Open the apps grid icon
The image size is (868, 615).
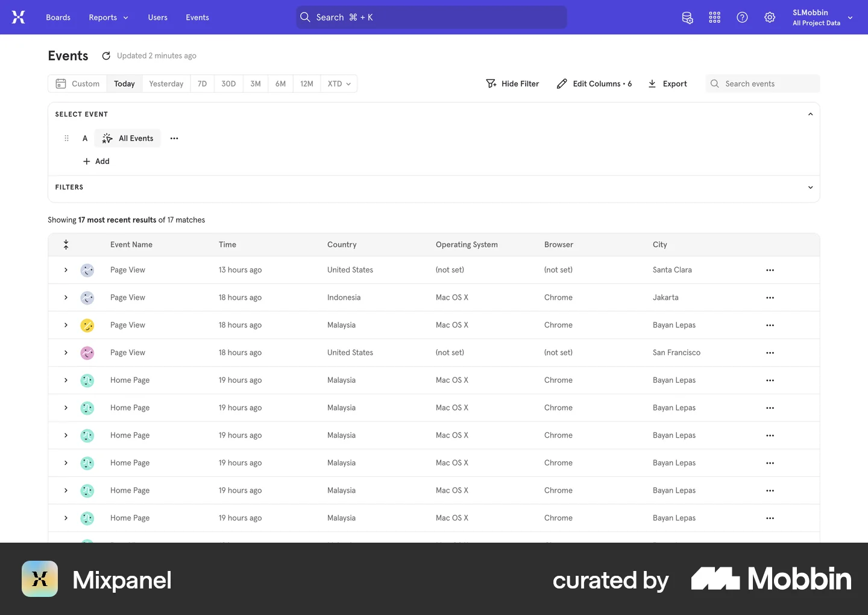click(715, 17)
